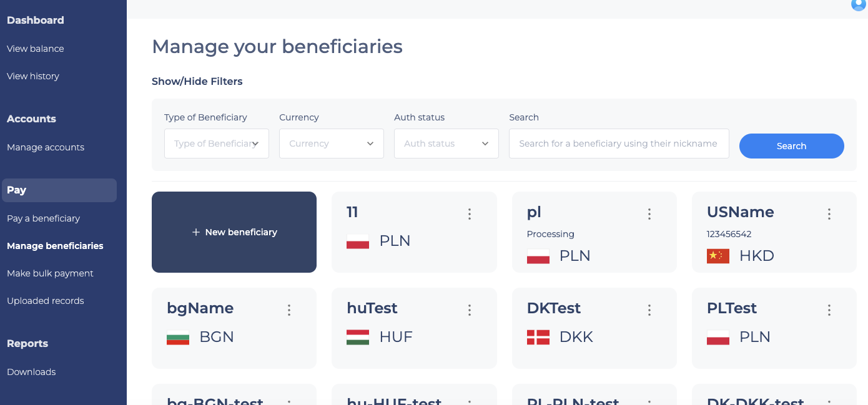This screenshot has width=868, height=405.
Task: Open Make bulk payment page
Action: [x=50, y=273]
